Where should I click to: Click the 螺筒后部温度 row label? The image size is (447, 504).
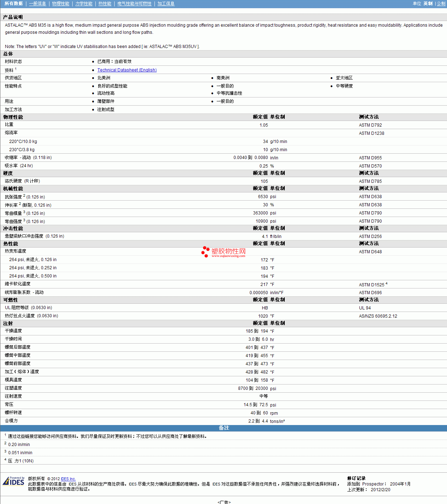coord(17,347)
